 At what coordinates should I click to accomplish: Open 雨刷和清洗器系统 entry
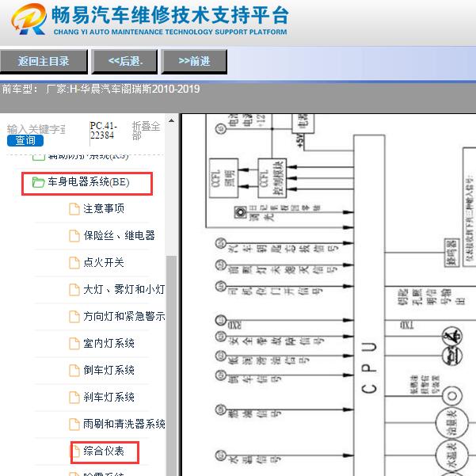pos(124,424)
